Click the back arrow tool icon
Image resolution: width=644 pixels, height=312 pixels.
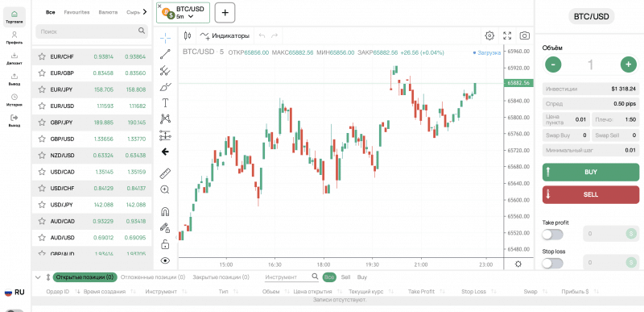click(165, 152)
